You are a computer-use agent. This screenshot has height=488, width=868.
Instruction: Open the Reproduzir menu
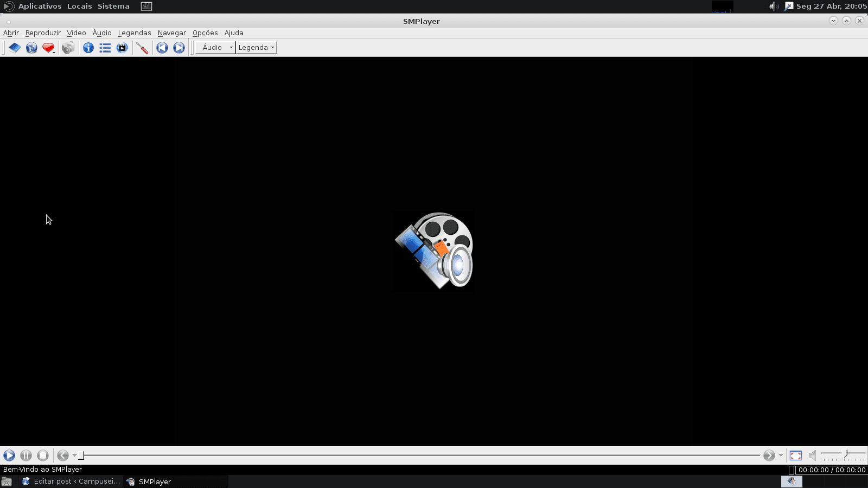pyautogui.click(x=43, y=33)
